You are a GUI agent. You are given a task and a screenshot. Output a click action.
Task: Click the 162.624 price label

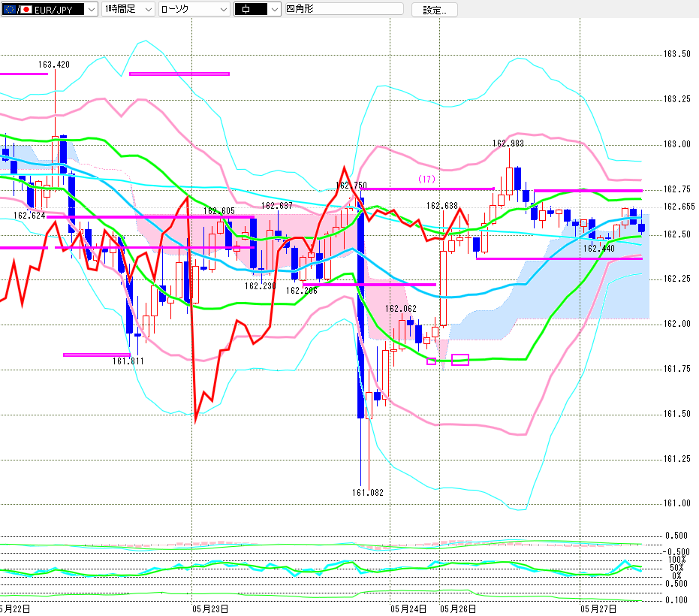pos(29,216)
